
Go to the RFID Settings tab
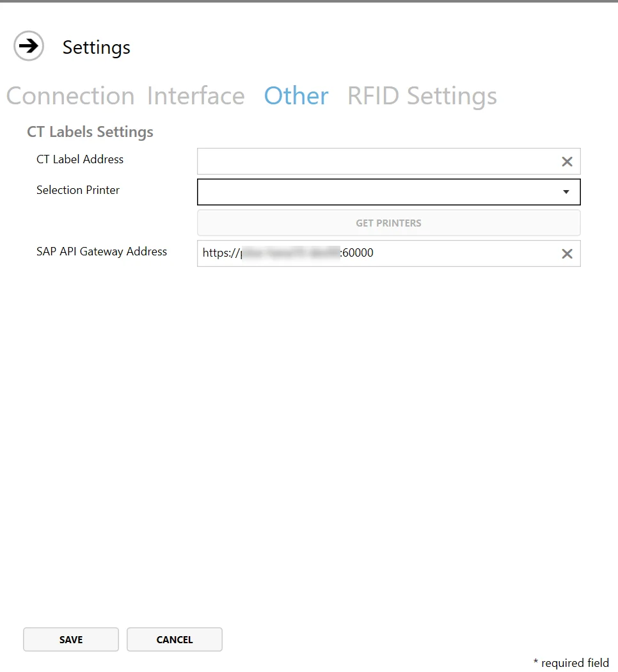tap(422, 95)
